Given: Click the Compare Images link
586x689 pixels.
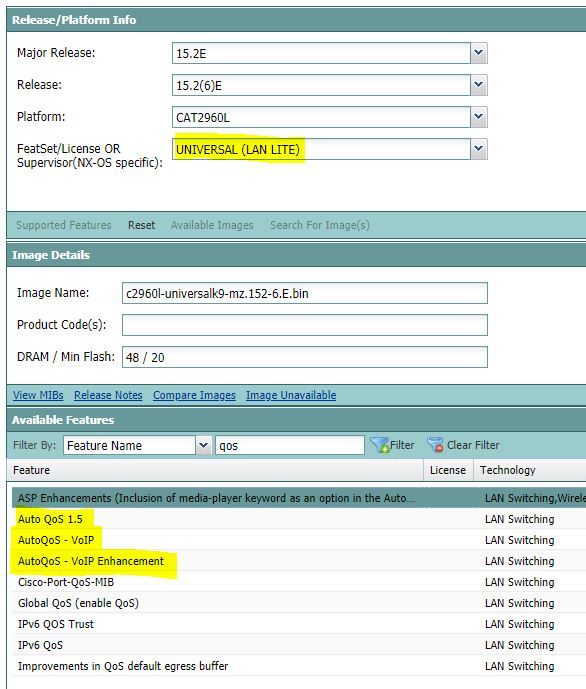Looking at the screenshot, I should tap(194, 395).
